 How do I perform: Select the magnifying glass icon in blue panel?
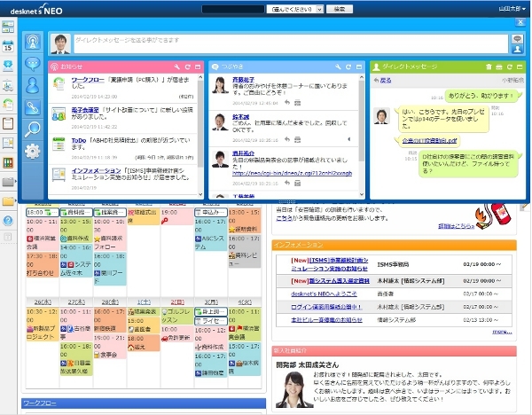[x=33, y=129]
